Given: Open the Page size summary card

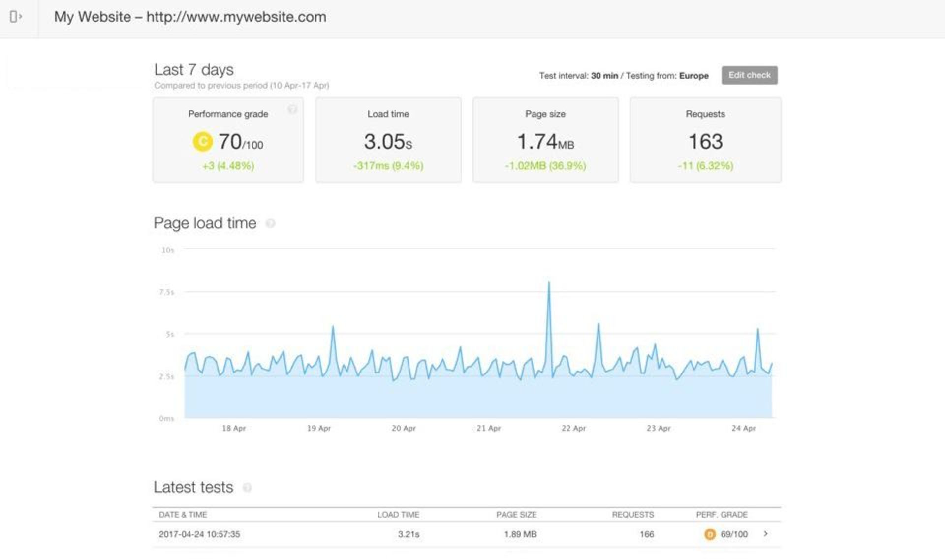Looking at the screenshot, I should [x=545, y=140].
